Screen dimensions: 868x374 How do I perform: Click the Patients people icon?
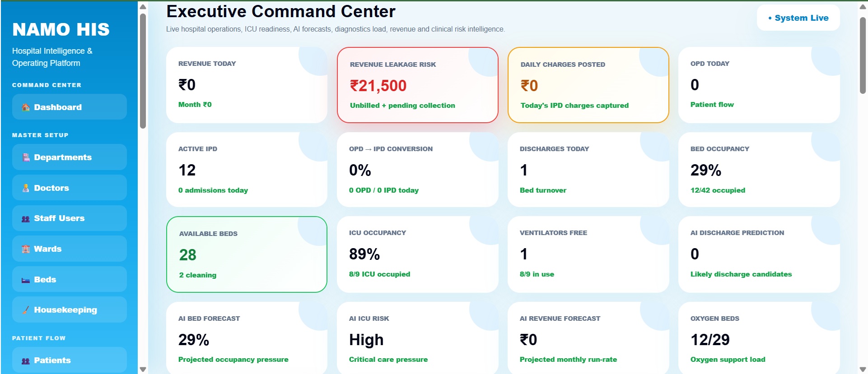tap(26, 360)
